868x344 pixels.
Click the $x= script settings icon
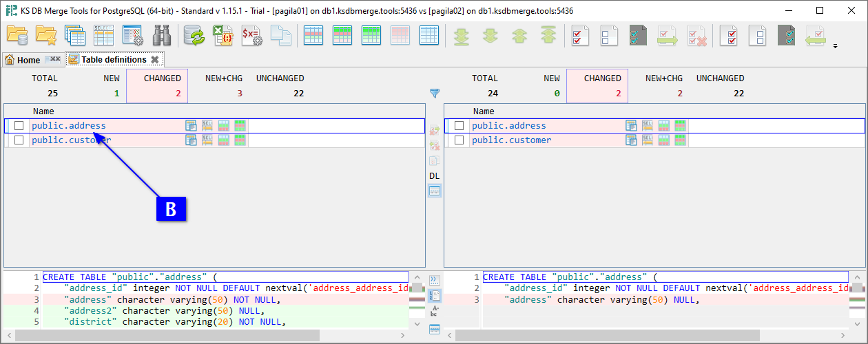coord(251,35)
